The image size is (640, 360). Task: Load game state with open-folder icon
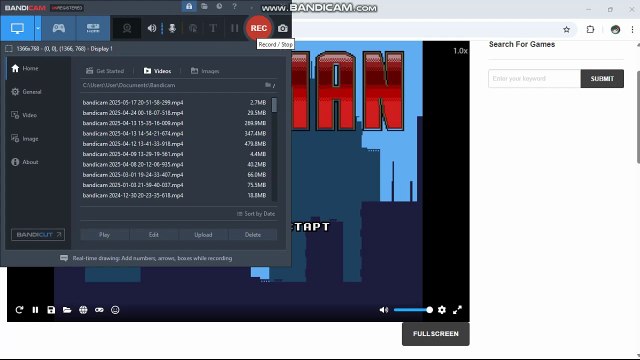[67, 310]
